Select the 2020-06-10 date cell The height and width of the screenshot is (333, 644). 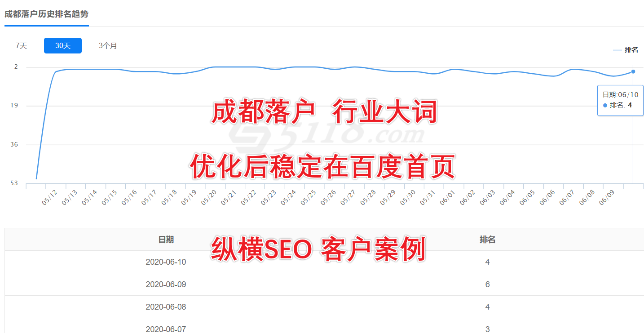tap(166, 262)
